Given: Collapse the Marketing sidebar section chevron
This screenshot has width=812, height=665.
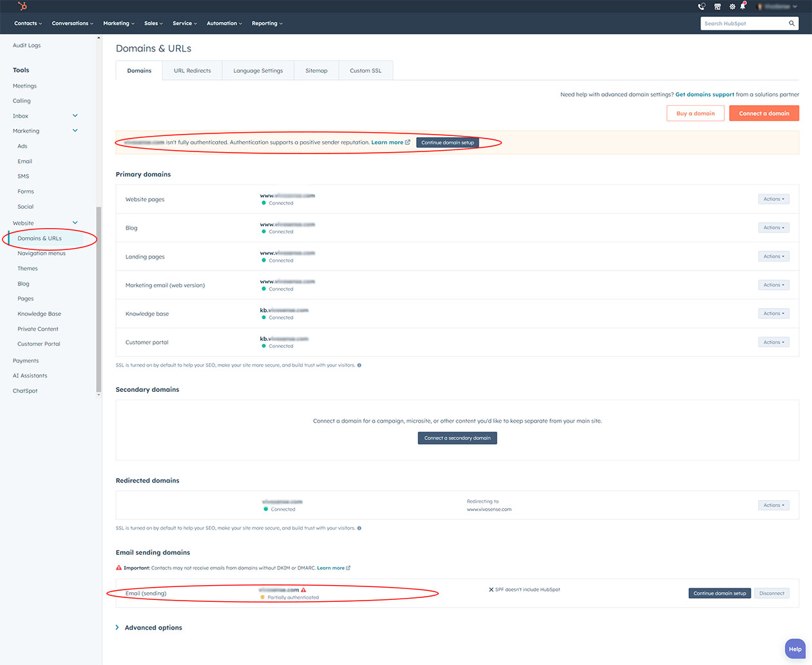Looking at the screenshot, I should point(75,131).
